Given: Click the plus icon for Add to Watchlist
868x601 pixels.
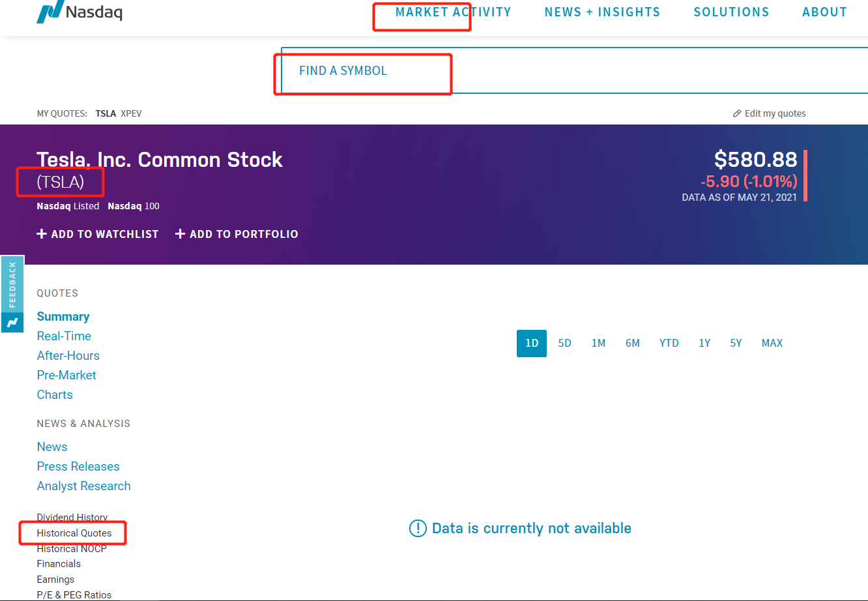Looking at the screenshot, I should (42, 234).
